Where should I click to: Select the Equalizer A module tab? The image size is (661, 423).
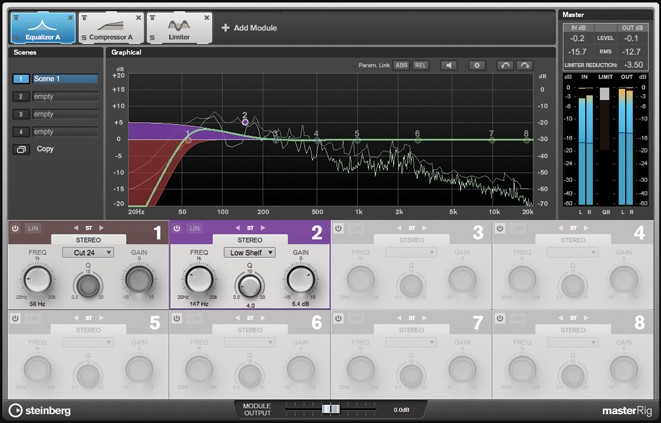coord(43,28)
